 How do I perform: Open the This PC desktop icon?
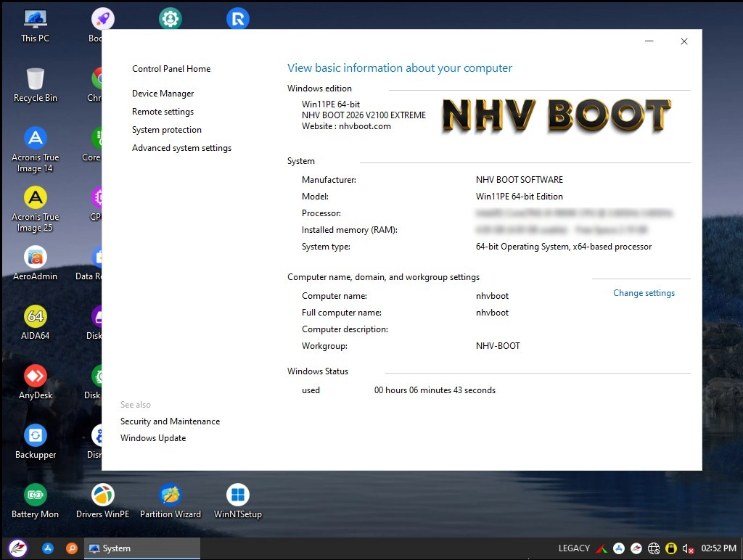click(x=35, y=26)
